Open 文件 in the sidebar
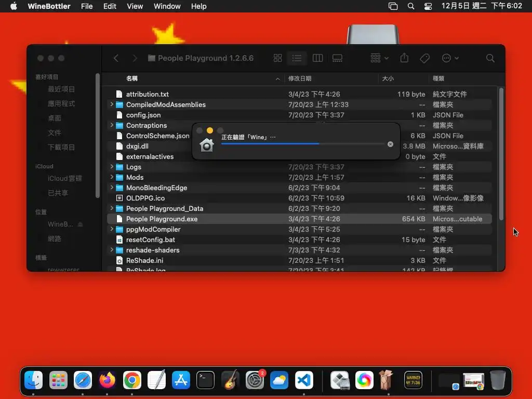The height and width of the screenshot is (399, 532). tap(54, 132)
